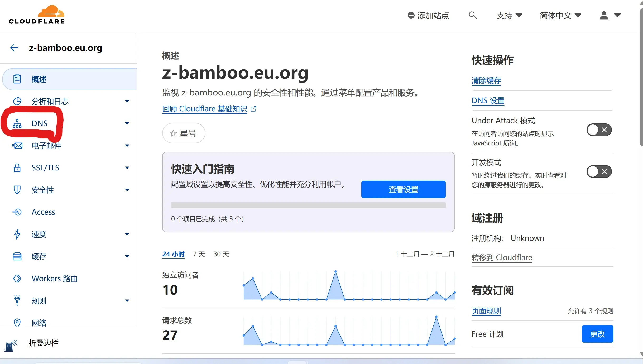Click the 转移到 Cloudflare link
Image resolution: width=643 pixels, height=364 pixels.
502,257
